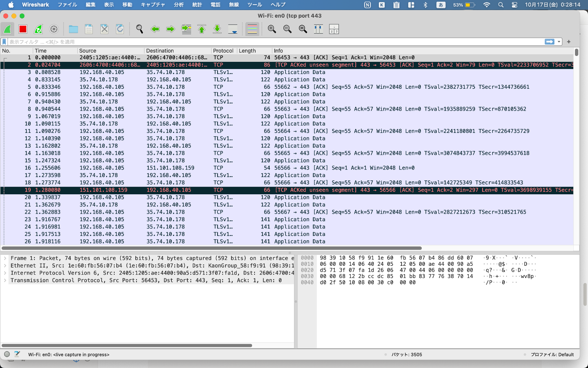Viewport: 588px width, 368px height.
Task: Go to the first packet
Action: (202, 29)
